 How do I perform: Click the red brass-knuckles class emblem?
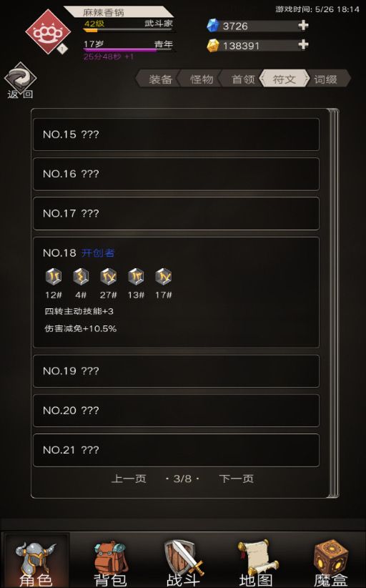coord(48,32)
